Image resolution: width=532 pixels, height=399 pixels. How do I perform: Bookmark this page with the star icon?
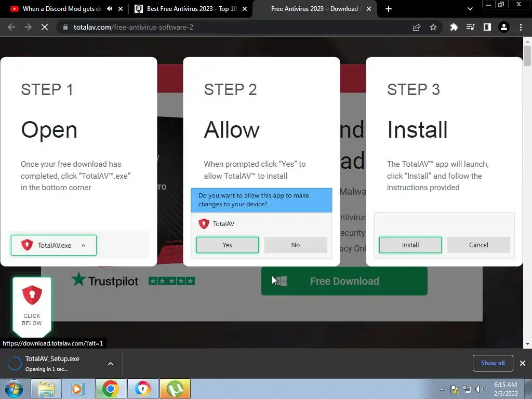click(433, 27)
